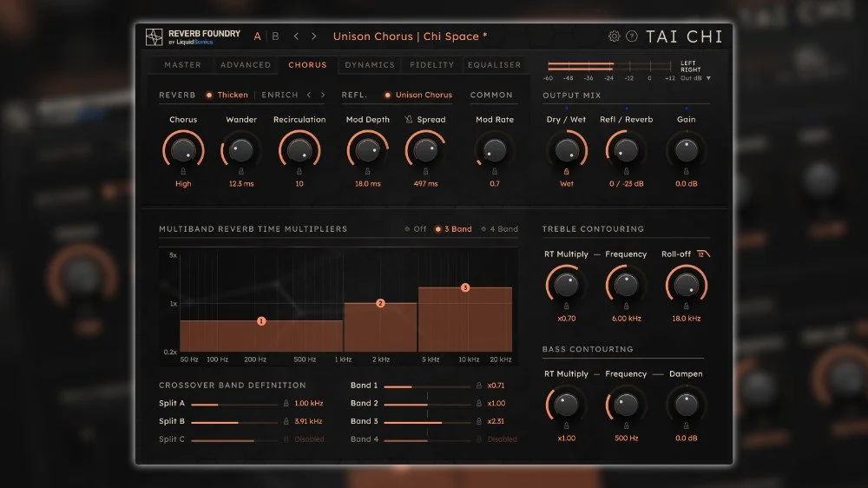
Task: Toggle the Dry / Wet lock icon
Action: (566, 171)
